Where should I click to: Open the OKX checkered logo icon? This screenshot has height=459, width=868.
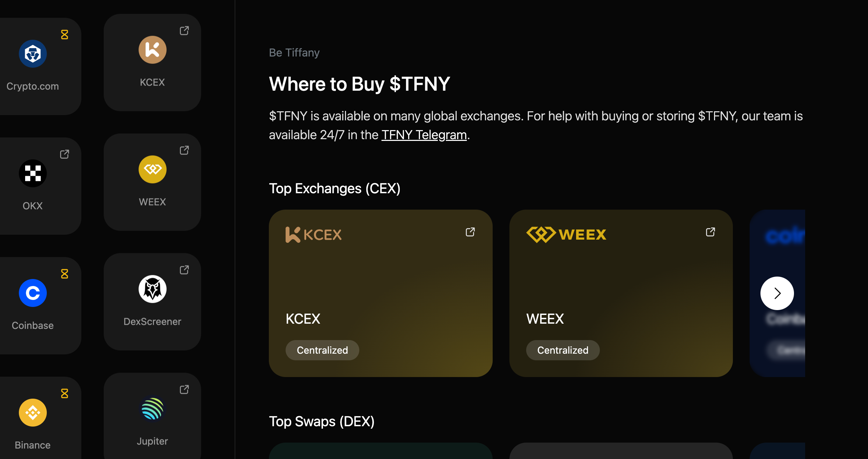click(32, 173)
